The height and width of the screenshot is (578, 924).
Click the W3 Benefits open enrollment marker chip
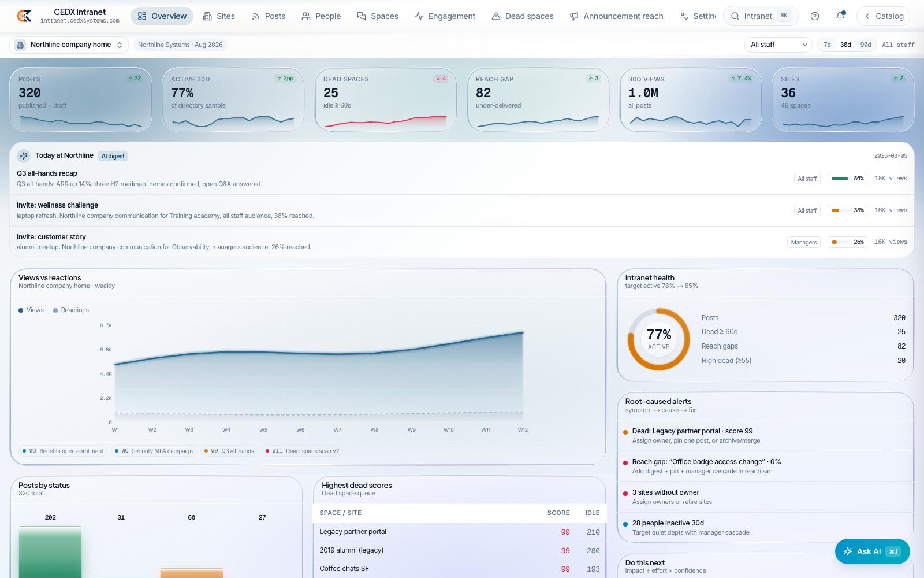(63, 451)
